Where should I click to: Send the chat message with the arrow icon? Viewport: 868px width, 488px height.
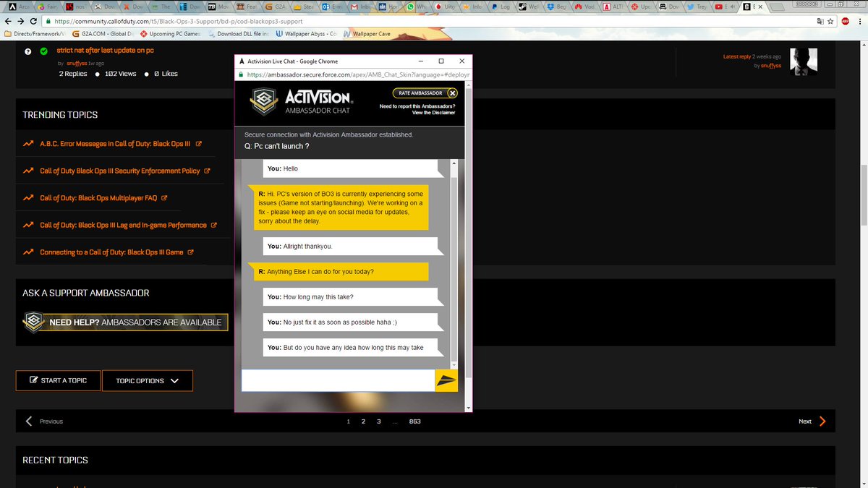point(446,380)
